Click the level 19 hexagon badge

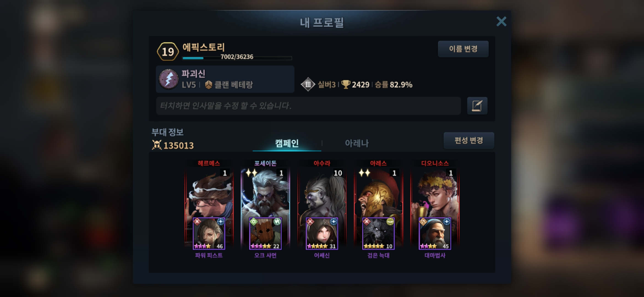point(168,51)
